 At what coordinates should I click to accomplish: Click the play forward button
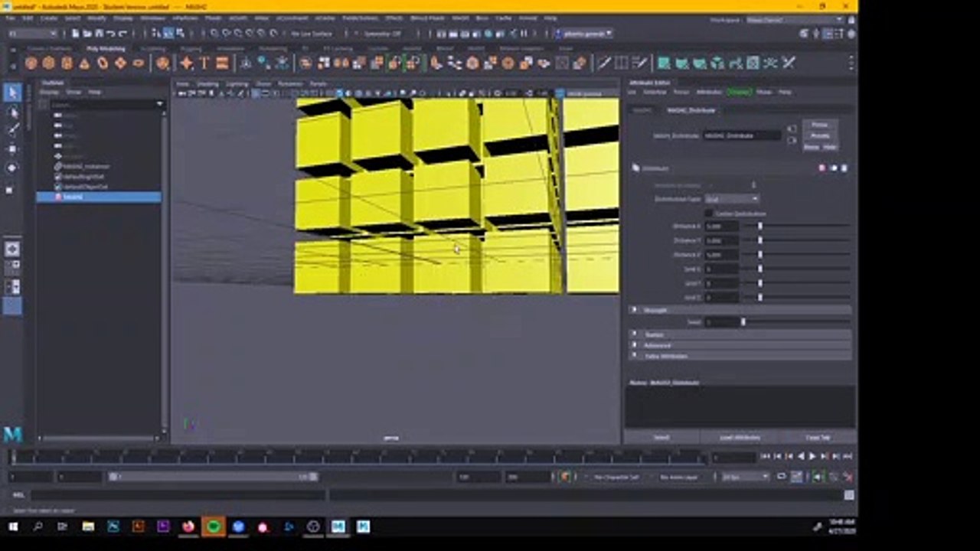pyautogui.click(x=812, y=456)
